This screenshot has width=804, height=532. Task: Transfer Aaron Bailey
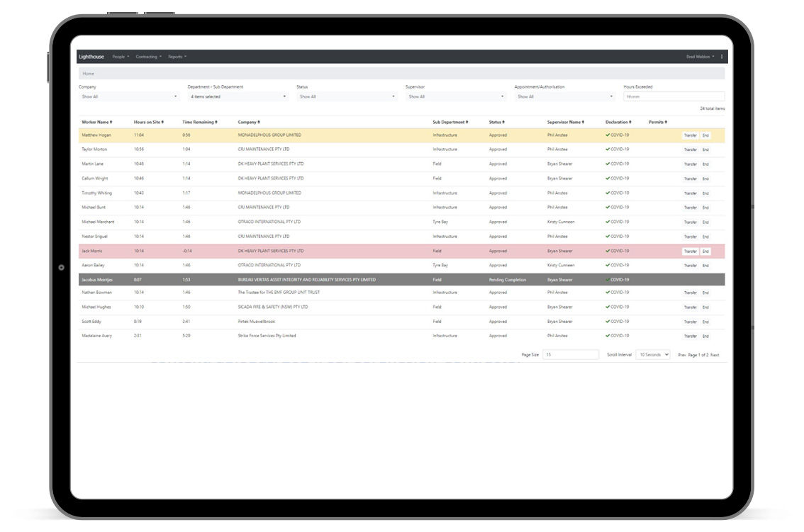pos(690,266)
